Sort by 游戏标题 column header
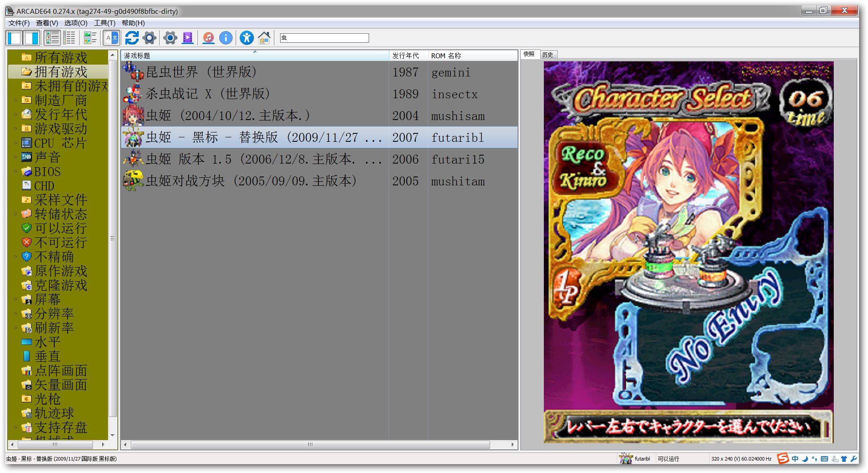 click(x=255, y=56)
